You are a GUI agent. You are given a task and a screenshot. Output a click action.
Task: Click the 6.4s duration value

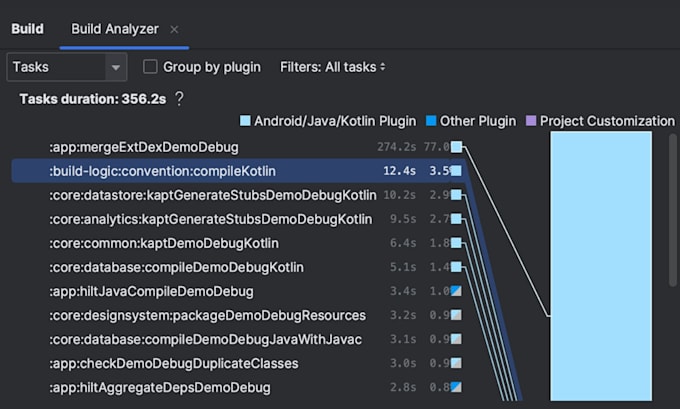point(403,243)
